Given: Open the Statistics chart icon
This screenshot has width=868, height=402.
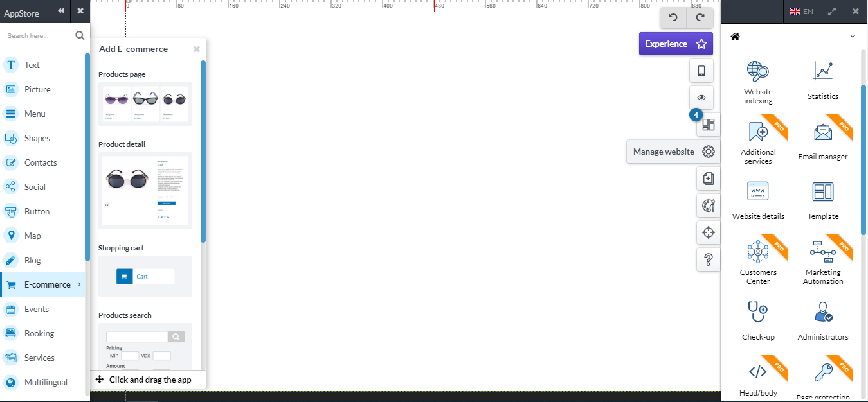Looking at the screenshot, I should tap(823, 80).
